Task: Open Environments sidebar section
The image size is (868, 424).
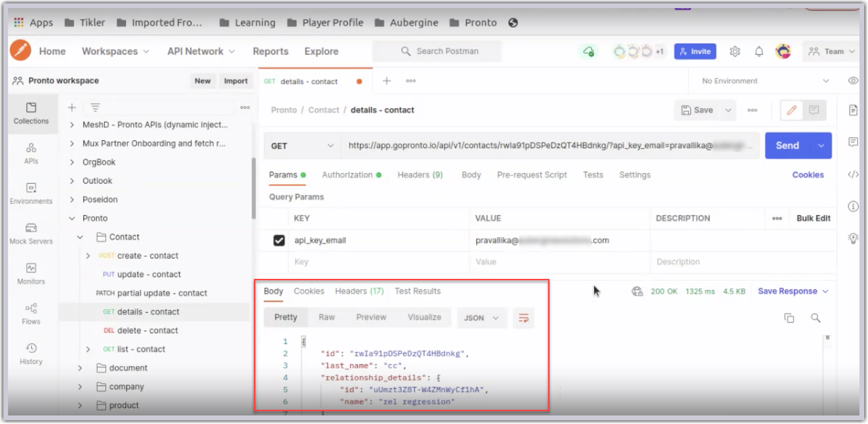Action: tap(31, 194)
